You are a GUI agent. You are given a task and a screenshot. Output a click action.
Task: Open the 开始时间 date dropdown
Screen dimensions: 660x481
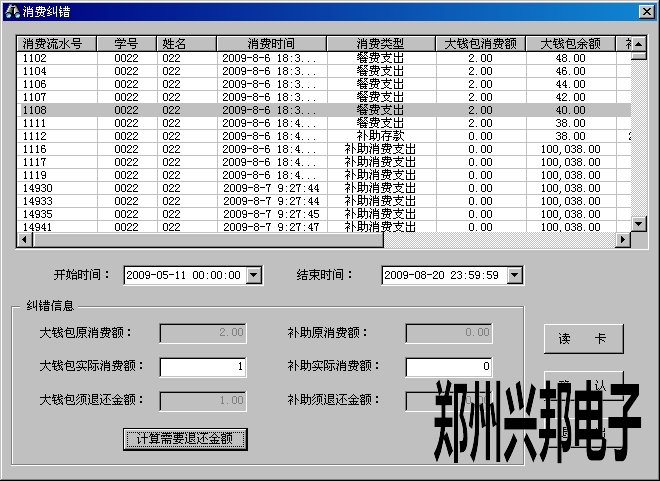coord(253,275)
